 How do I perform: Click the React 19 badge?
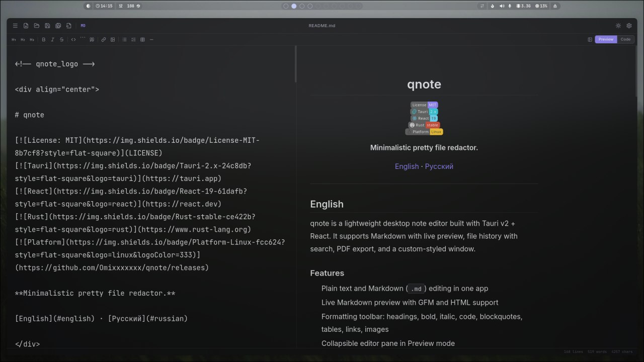click(424, 118)
